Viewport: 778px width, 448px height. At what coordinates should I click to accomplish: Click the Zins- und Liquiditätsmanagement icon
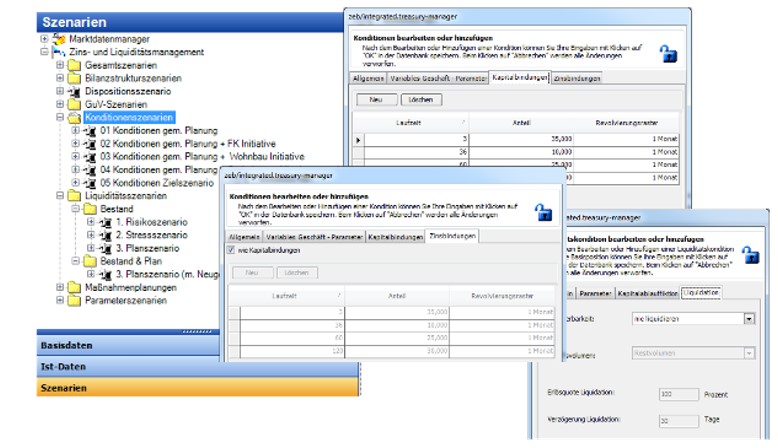coord(59,52)
